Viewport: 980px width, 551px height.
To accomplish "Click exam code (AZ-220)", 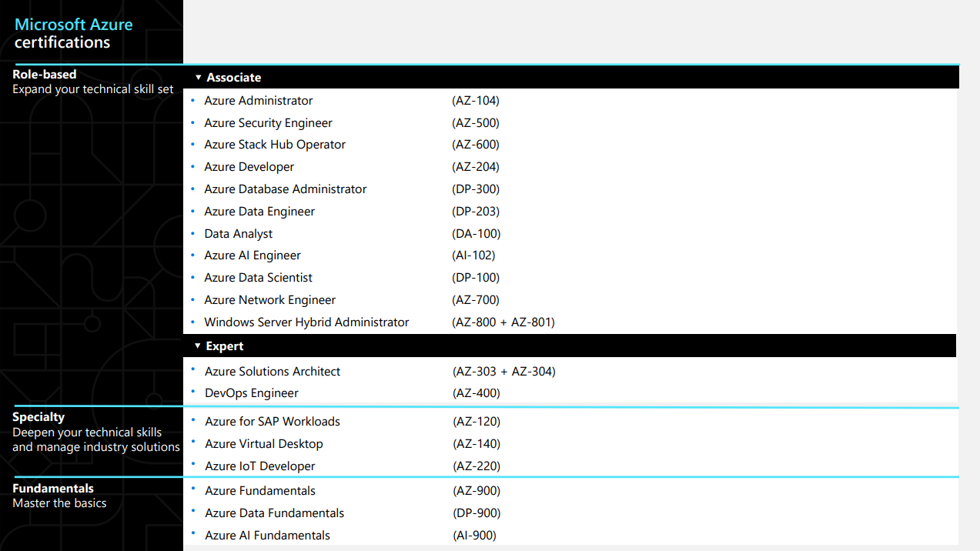I will (477, 466).
